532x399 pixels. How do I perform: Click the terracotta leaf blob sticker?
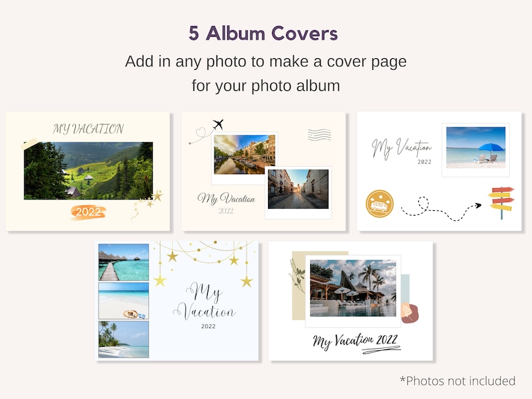pyautogui.click(x=410, y=313)
